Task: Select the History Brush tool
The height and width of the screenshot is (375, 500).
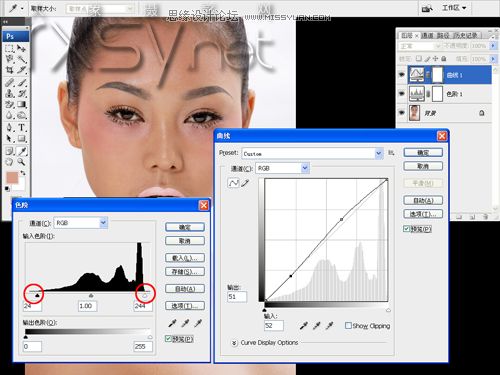Action: [22, 93]
